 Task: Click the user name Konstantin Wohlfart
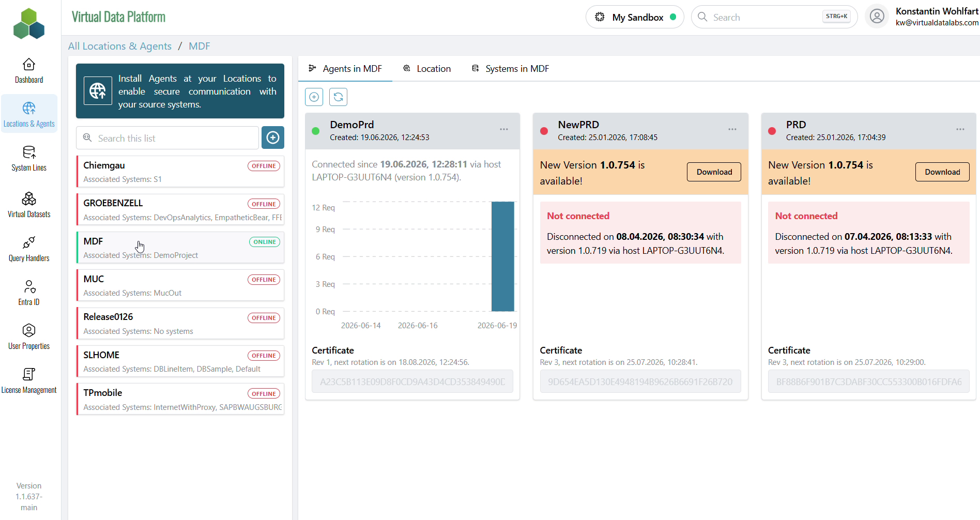pyautogui.click(x=937, y=11)
